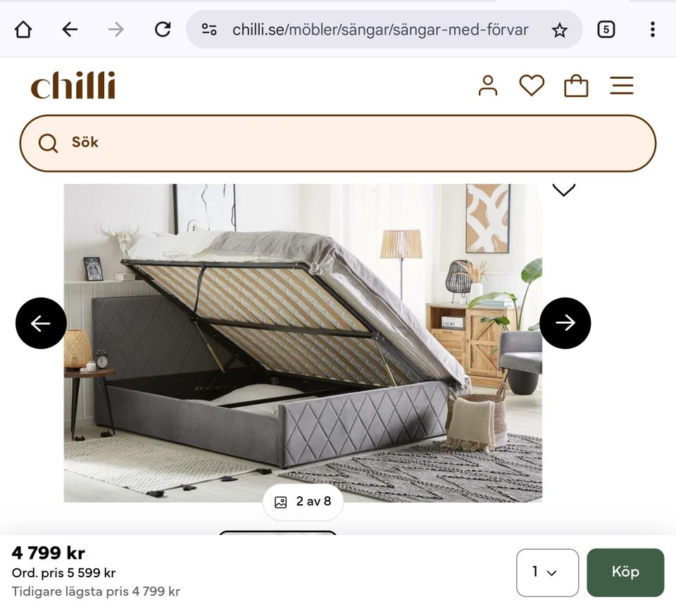The width and height of the screenshot is (676, 616).
Task: Open the user account icon
Action: pos(487,85)
